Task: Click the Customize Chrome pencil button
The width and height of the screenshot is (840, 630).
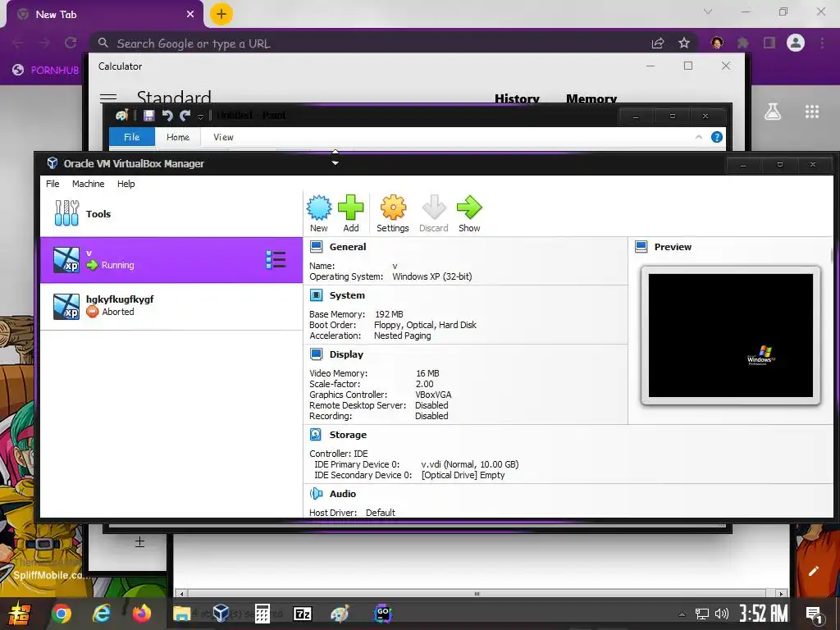Action: pos(813,571)
